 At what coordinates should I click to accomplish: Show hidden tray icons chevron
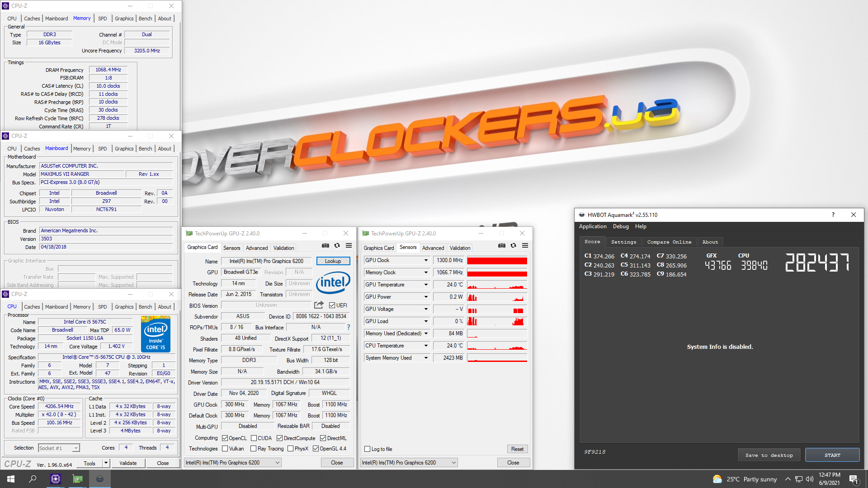tap(788, 479)
